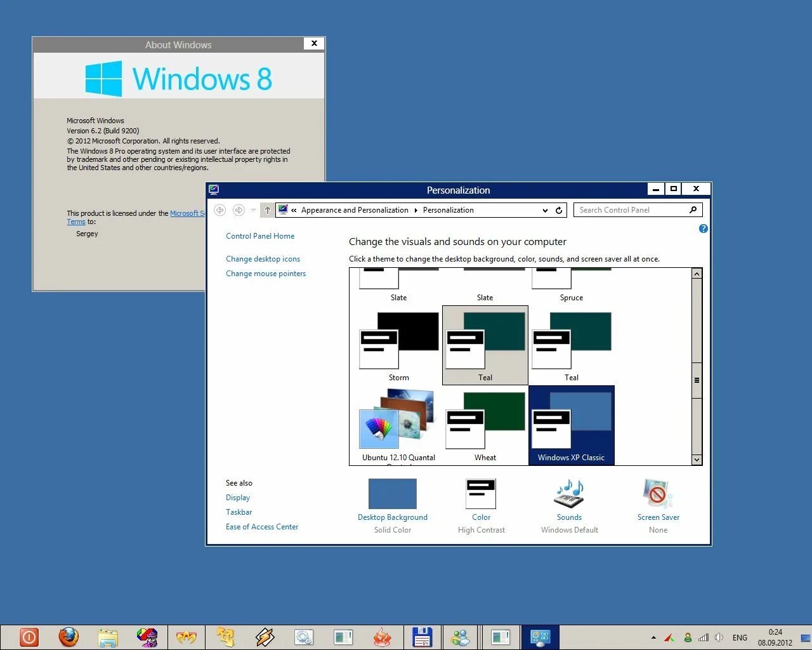Select the Windows XP Classic theme
The image size is (812, 650).
pyautogui.click(x=572, y=425)
